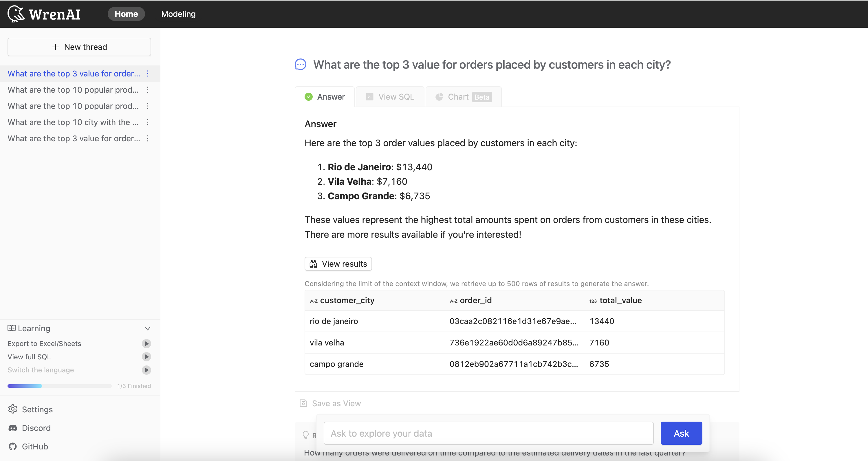The width and height of the screenshot is (868, 461).
Task: Open the crossed-out Switch the language item
Action: [41, 370]
